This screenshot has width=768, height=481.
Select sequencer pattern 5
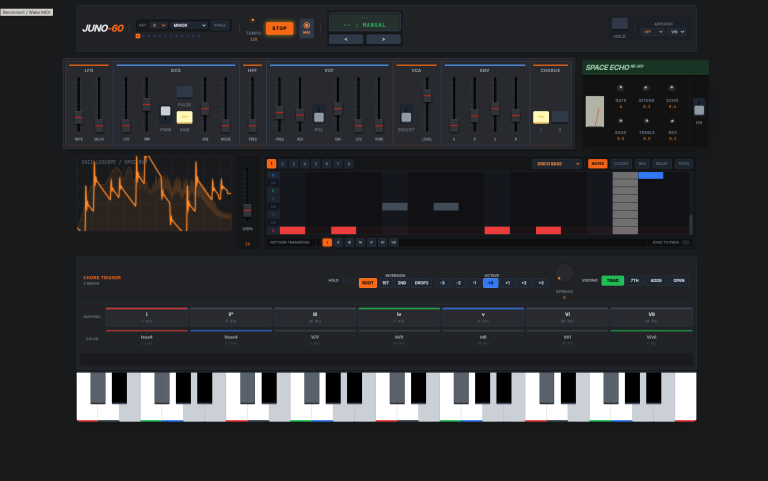(315, 164)
